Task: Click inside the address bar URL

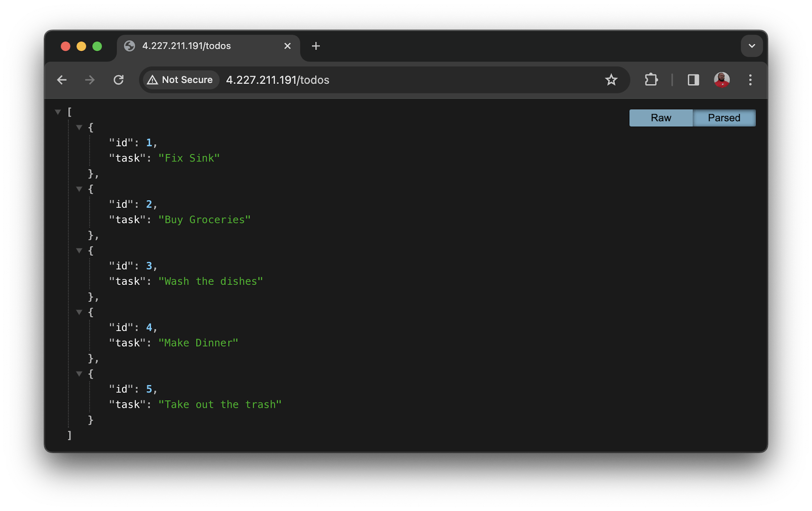Action: 278,80
